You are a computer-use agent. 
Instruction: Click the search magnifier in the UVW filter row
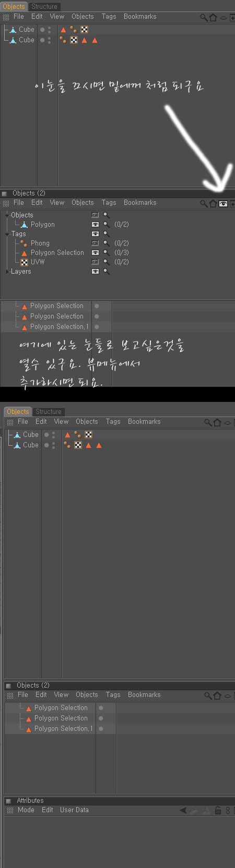coord(106,262)
